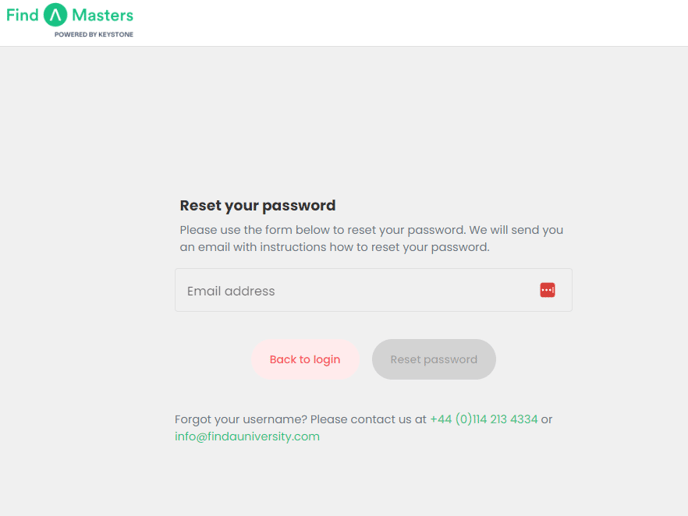Click the word "Find" in the header logo
This screenshot has height=516, width=688.
point(22,15)
